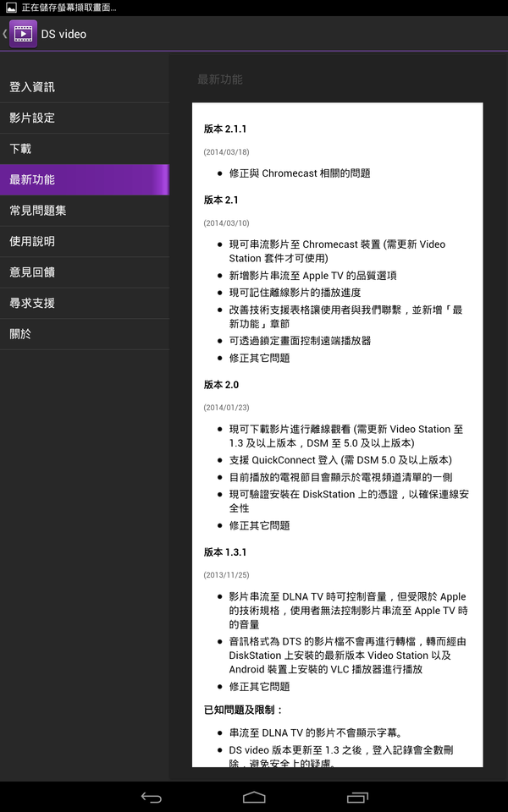Tap the Android back navigation button

tap(152, 798)
